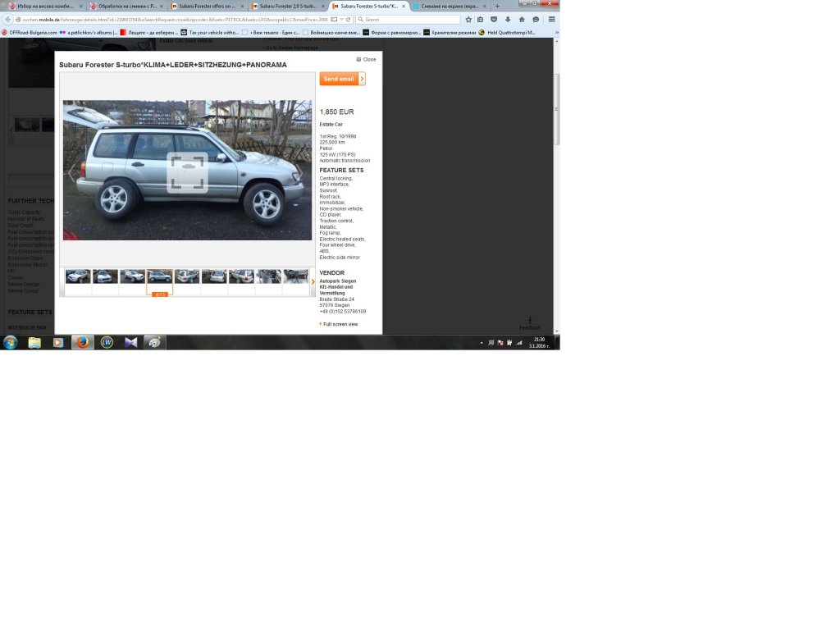Click the Pocket icon in the Firefox toolbar
This screenshot has width=840, height=630.
click(494, 20)
